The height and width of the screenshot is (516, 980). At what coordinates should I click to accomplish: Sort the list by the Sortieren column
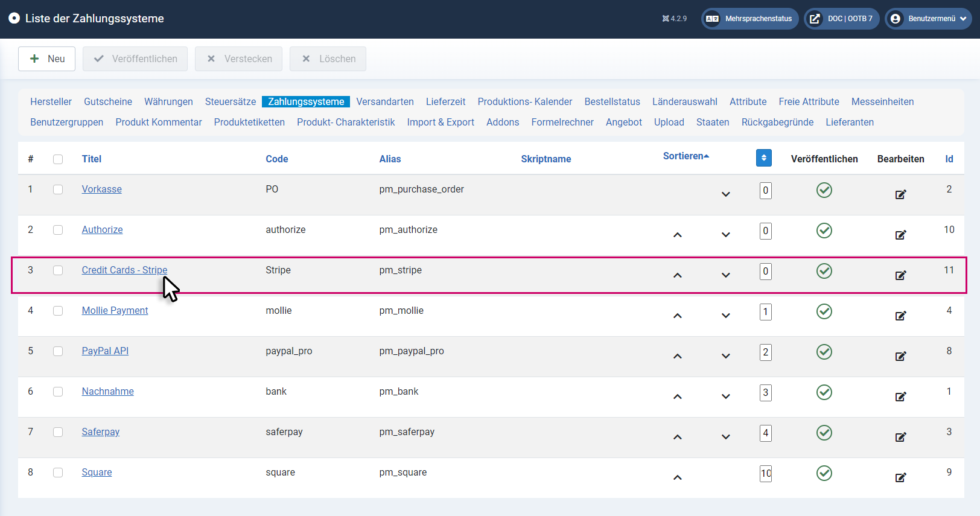pyautogui.click(x=686, y=156)
